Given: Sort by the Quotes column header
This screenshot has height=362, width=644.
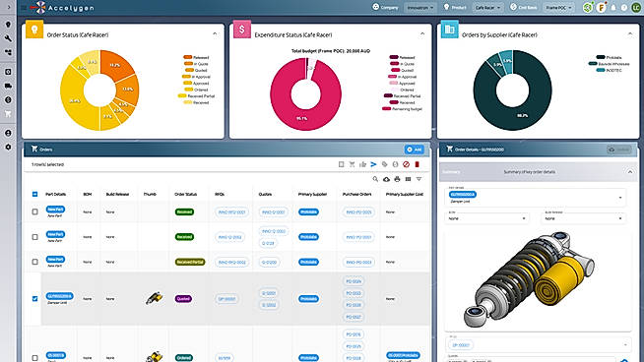Looking at the screenshot, I should [x=265, y=194].
